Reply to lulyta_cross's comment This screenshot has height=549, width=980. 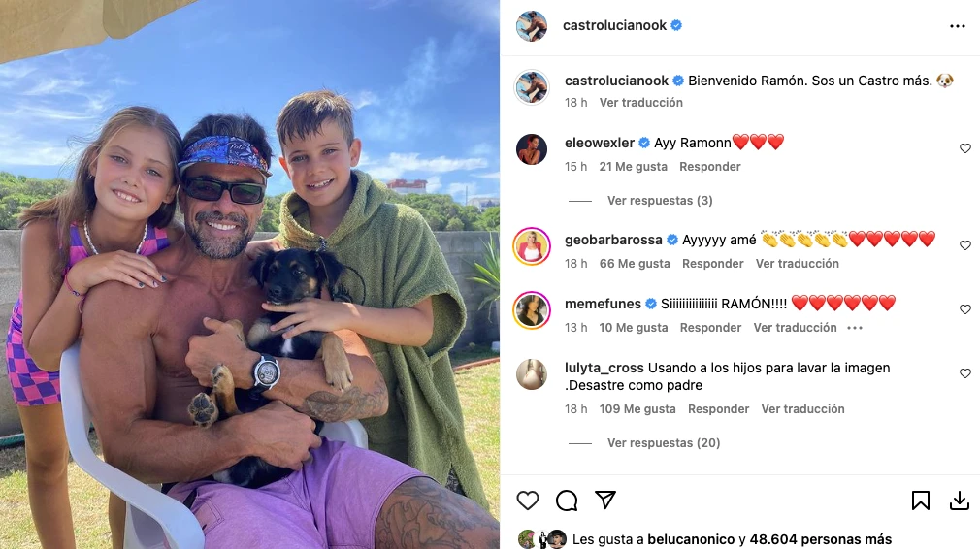(x=718, y=409)
